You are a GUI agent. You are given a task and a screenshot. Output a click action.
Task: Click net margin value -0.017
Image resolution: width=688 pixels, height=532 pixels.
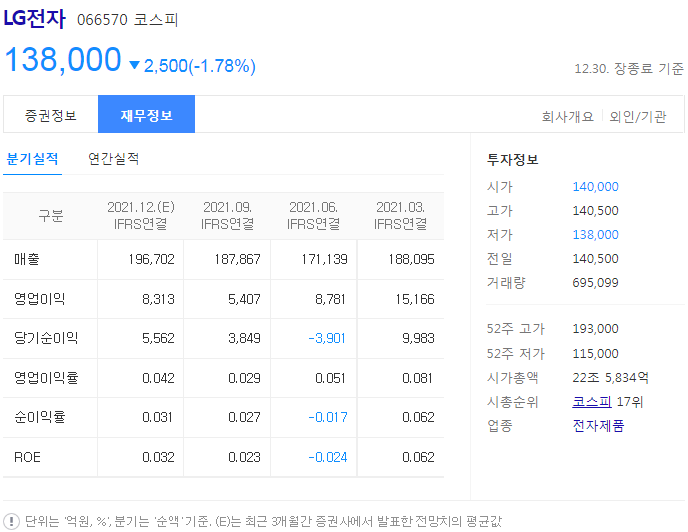[x=328, y=417]
